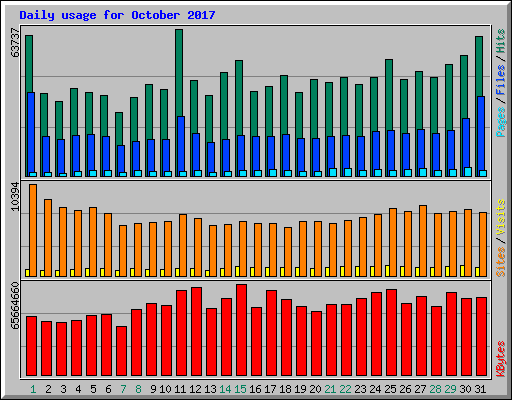The image size is (512, 400).
Task: Click day 7 on the x-axis
Action: [123, 389]
